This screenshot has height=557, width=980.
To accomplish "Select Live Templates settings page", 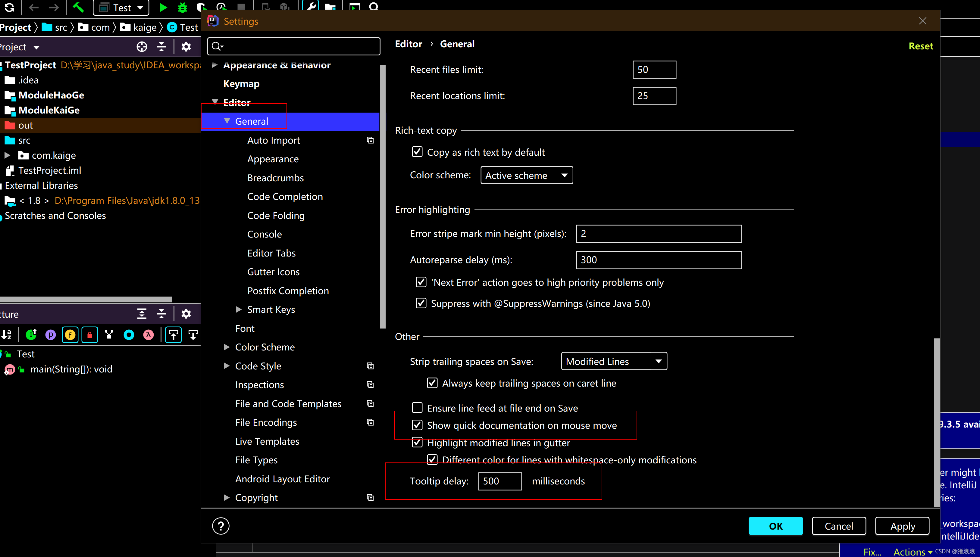I will (x=267, y=441).
